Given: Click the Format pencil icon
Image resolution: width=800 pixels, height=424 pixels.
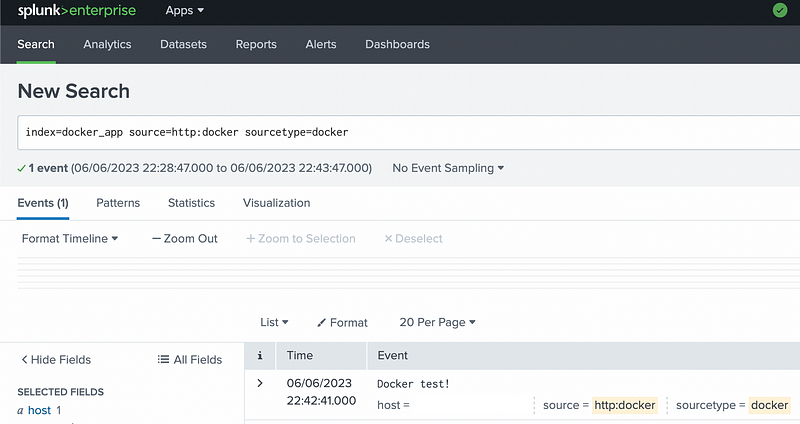Looking at the screenshot, I should click(x=323, y=323).
